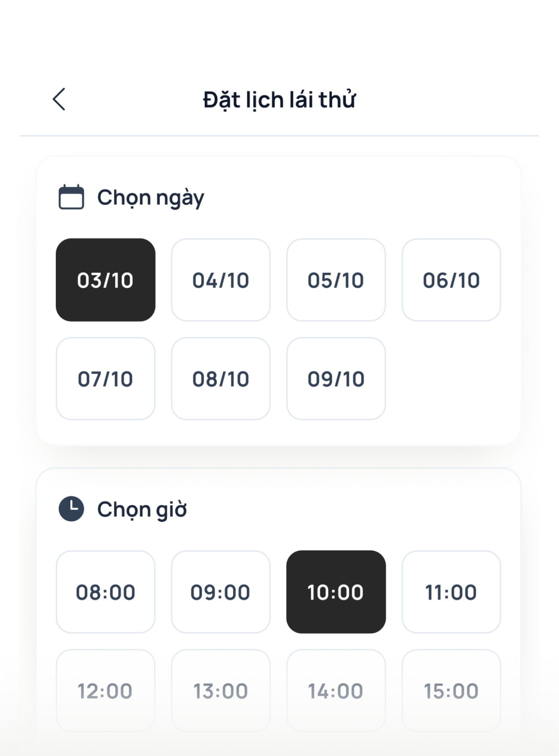Pick the 13:00 time option

[221, 691]
